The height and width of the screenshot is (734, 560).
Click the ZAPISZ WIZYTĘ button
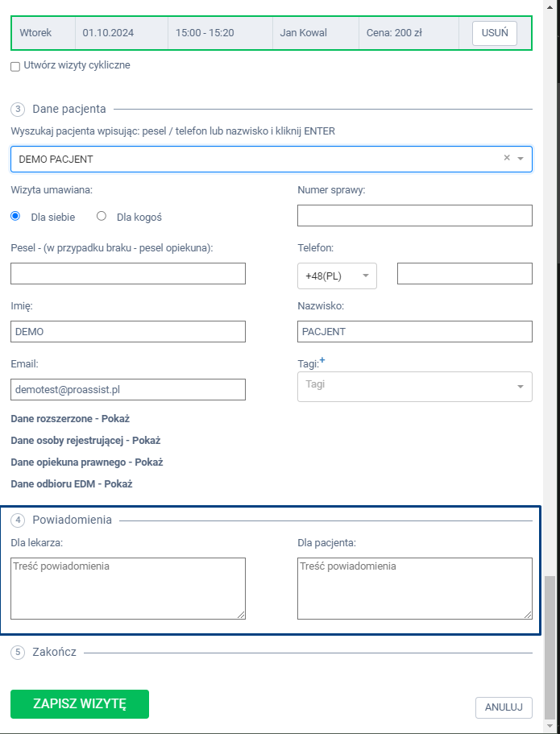click(80, 703)
